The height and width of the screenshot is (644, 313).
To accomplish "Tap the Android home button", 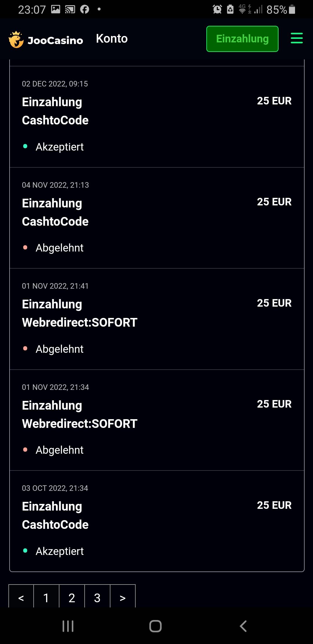I will pos(155,626).
